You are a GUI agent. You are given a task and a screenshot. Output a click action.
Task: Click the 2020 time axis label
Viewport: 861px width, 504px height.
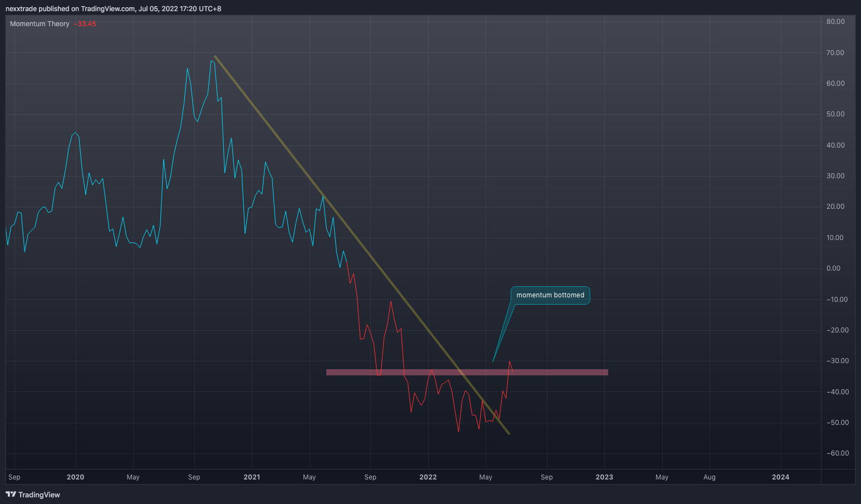pos(75,477)
